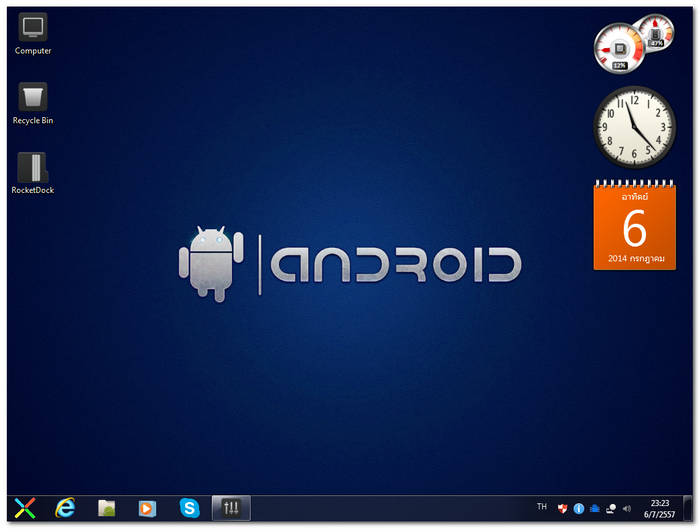The height and width of the screenshot is (529, 700).
Task: Click the memory gauge showing 47%
Action: 655,33
